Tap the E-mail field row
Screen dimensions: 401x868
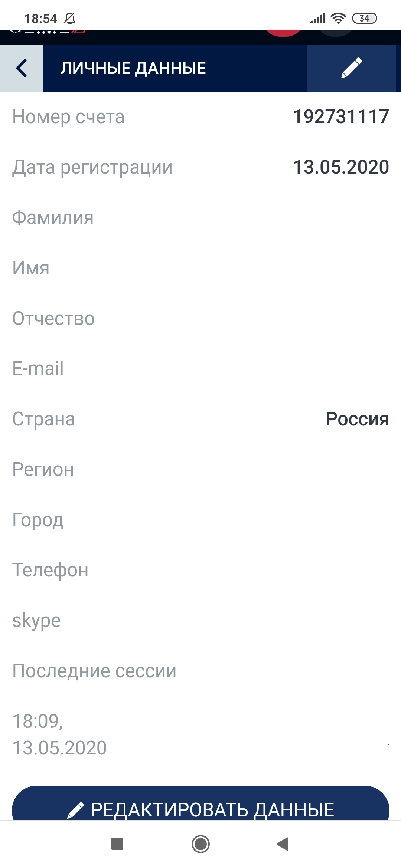pyautogui.click(x=200, y=369)
